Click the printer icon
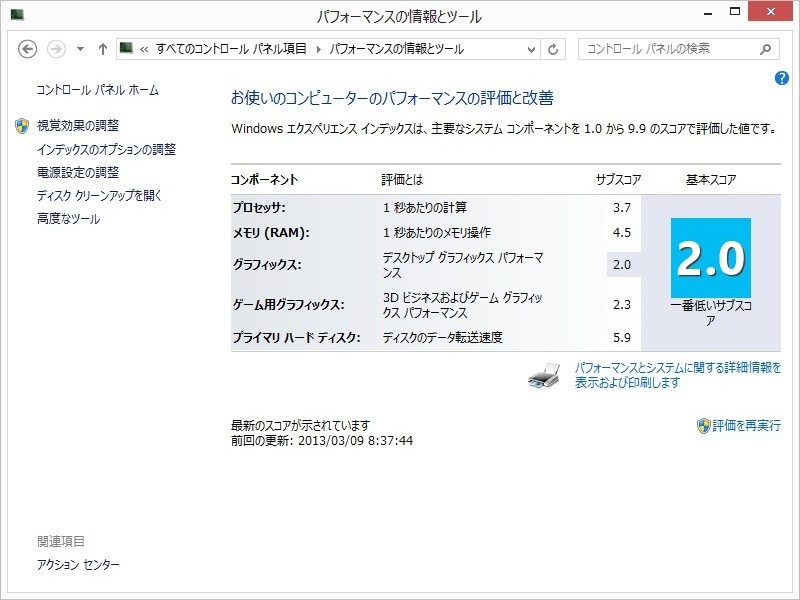This screenshot has width=800, height=600. point(544,376)
